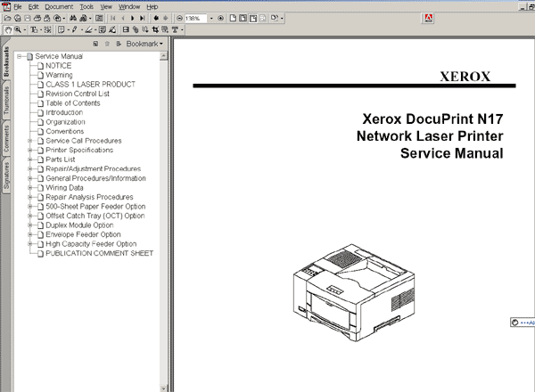
Task: Expand the Printer Specifications bookmark
Action: point(30,150)
